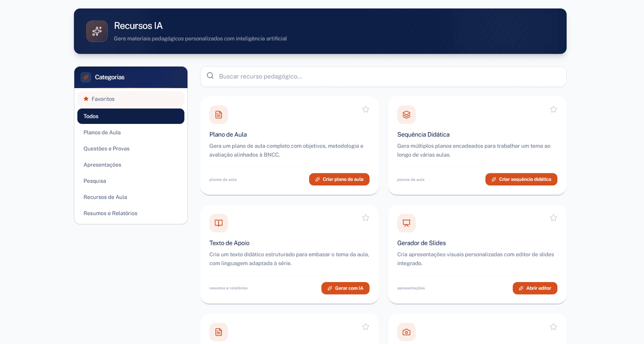Select Recursos de Aula category
The image size is (644, 344).
[131, 197]
